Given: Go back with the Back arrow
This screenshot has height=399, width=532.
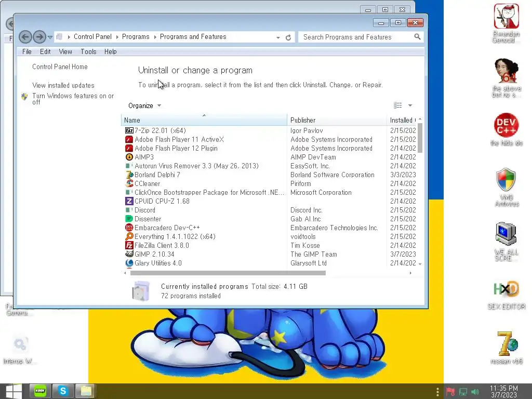Looking at the screenshot, I should tap(25, 37).
